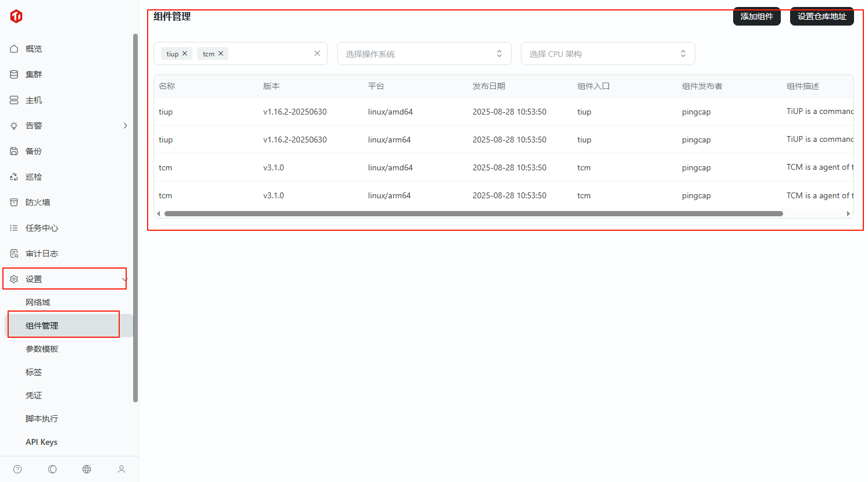This screenshot has height=482, width=868.
Task: Click the release date of tiup linux/amd64
Action: pyautogui.click(x=509, y=112)
